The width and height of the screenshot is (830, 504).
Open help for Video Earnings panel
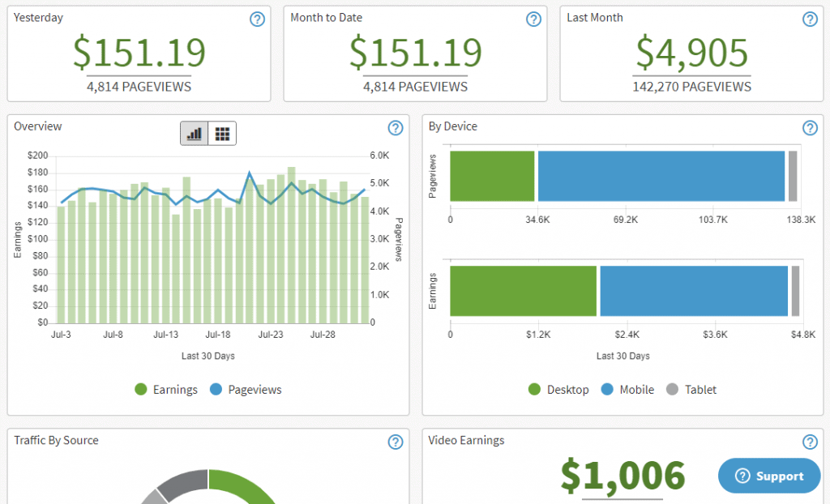pos(810,442)
